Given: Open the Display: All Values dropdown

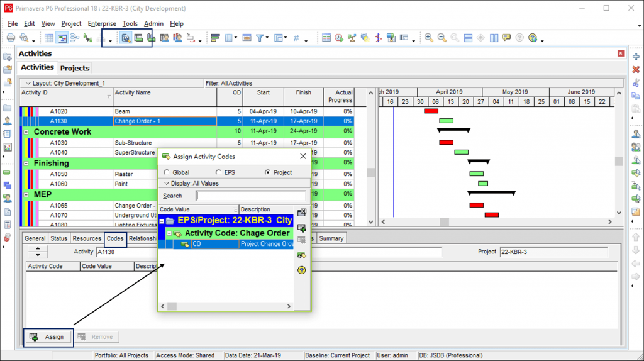Looking at the screenshot, I should pos(191,184).
